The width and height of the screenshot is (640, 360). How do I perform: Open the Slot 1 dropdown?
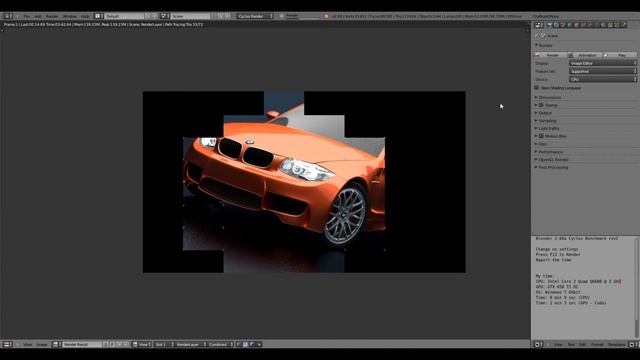(x=164, y=344)
